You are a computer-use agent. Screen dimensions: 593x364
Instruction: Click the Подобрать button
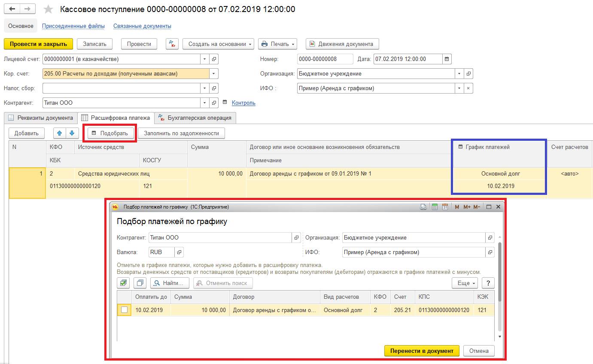(x=110, y=133)
